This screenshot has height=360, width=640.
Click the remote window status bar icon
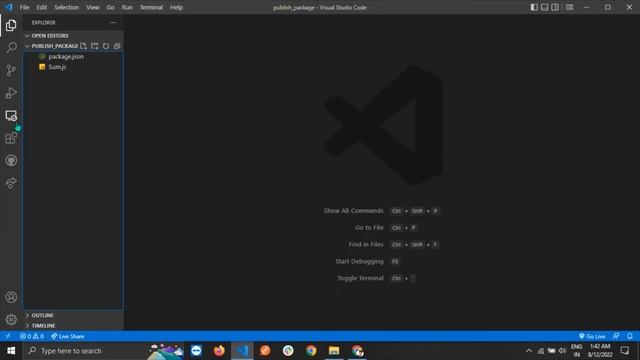tap(8, 336)
